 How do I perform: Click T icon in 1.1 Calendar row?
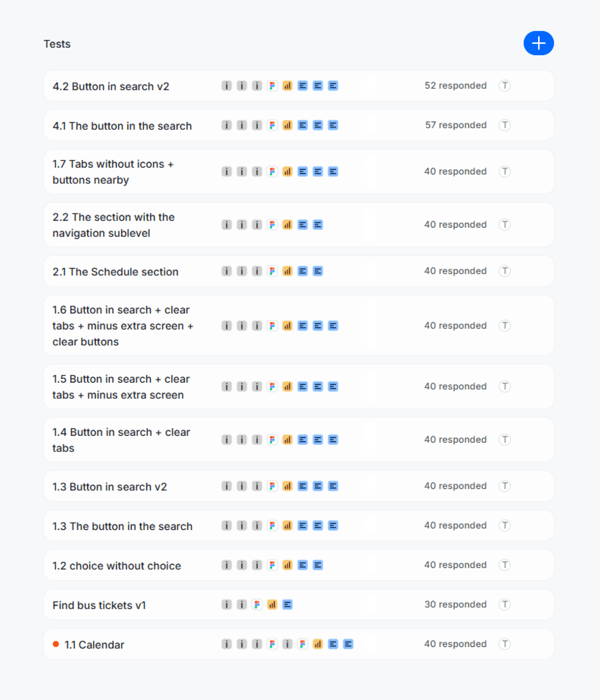click(505, 644)
